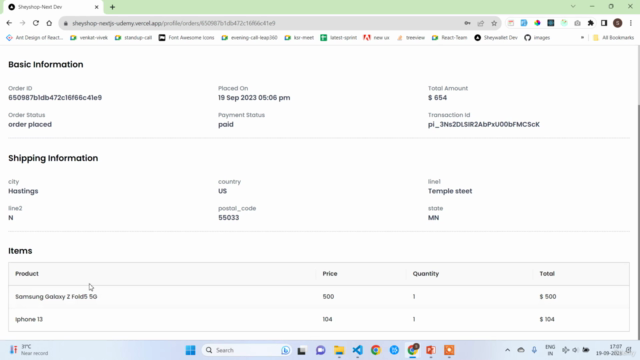Open the Sheywallet Dev bookmark
Image resolution: width=640 pixels, height=360 pixels.
click(x=496, y=38)
